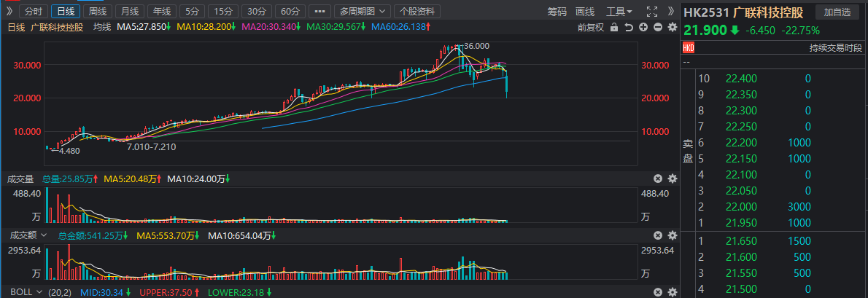Open the 个股资料 stock info
Image resolution: width=868 pixels, height=298 pixels.
click(419, 12)
